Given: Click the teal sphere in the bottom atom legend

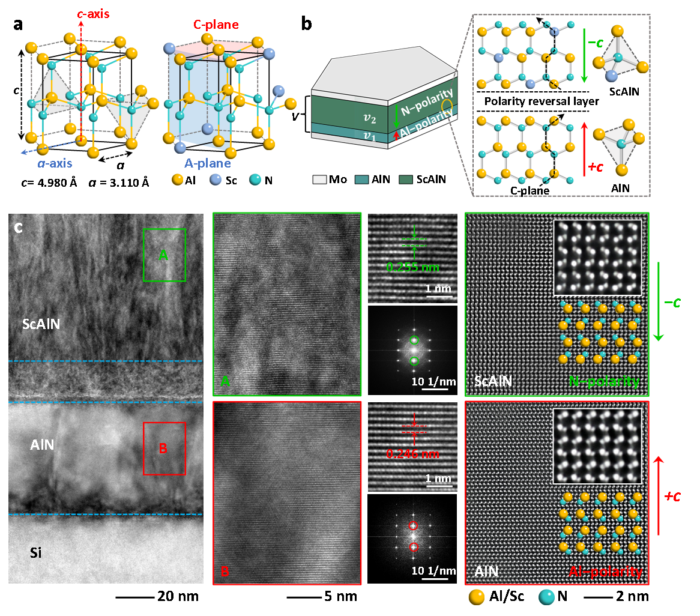Looking at the screenshot, I should 546,597.
